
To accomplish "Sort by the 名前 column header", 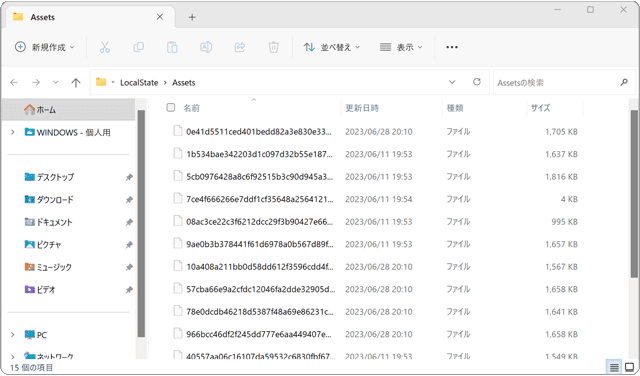I will click(x=191, y=108).
